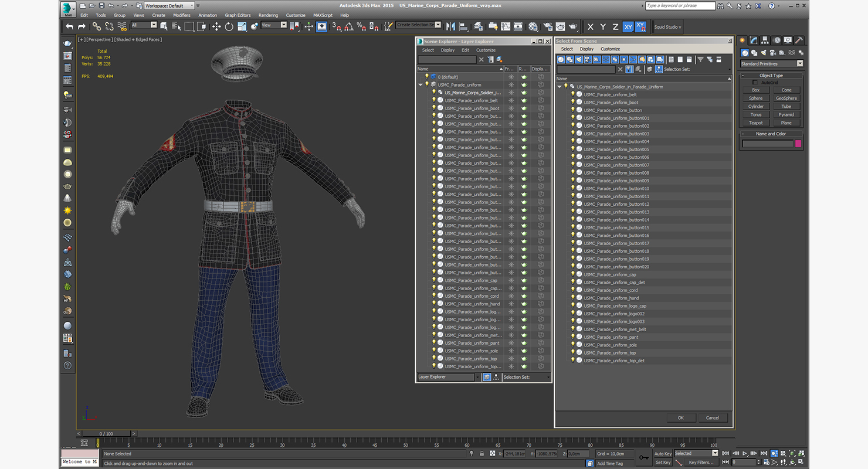Open Customize menu in Layer Explorer
Image resolution: width=868 pixels, height=469 pixels.
(x=486, y=50)
